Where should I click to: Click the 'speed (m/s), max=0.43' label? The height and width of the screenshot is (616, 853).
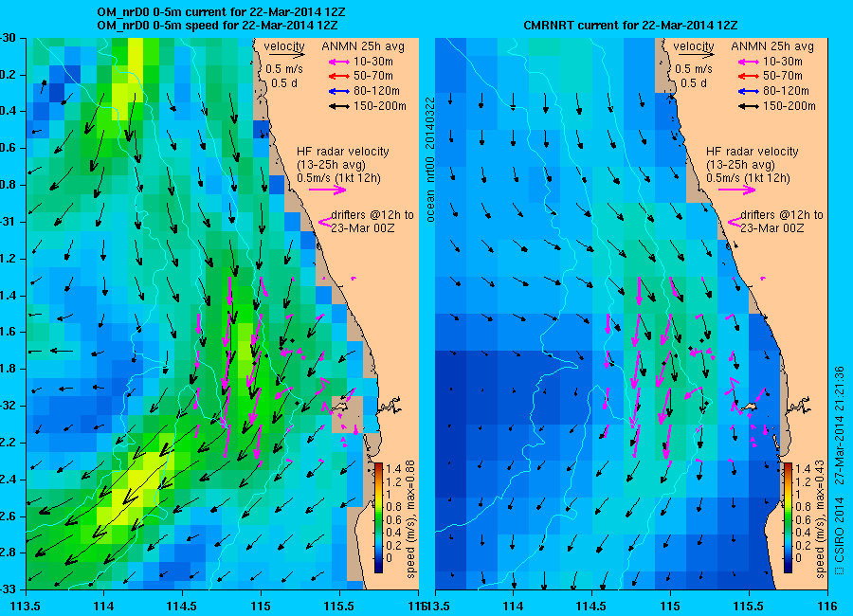pos(821,519)
